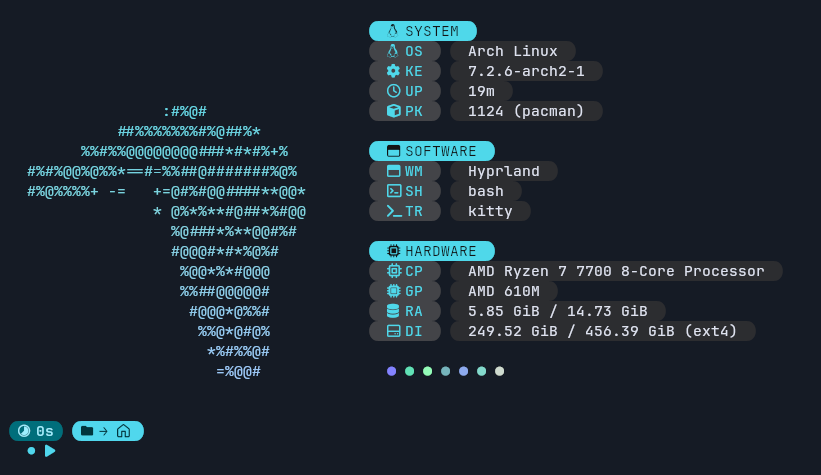Click the 'Hyprland' window manager value
The width and height of the screenshot is (821, 475).
click(504, 171)
